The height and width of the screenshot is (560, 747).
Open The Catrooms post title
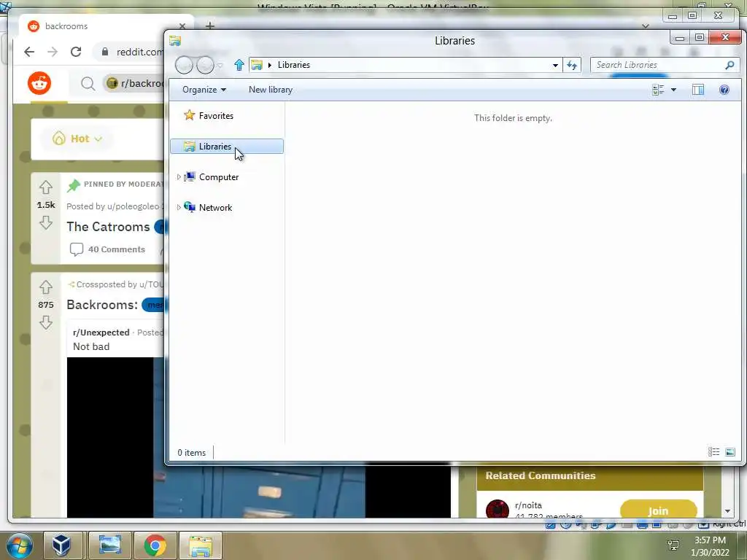(x=108, y=227)
